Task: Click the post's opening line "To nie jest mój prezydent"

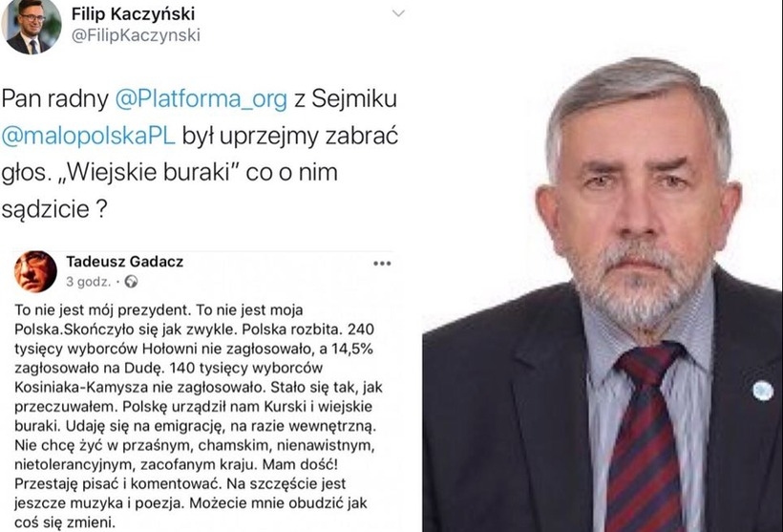Action: (102, 310)
